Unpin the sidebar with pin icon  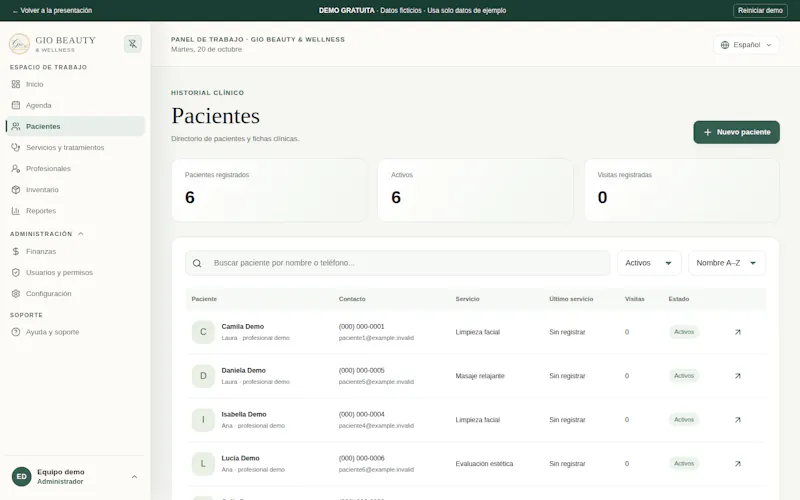click(133, 44)
